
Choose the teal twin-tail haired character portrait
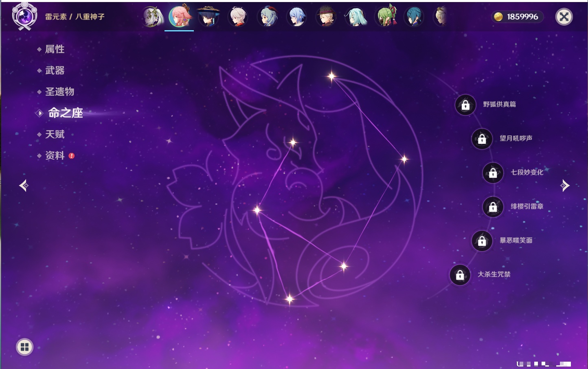point(356,17)
